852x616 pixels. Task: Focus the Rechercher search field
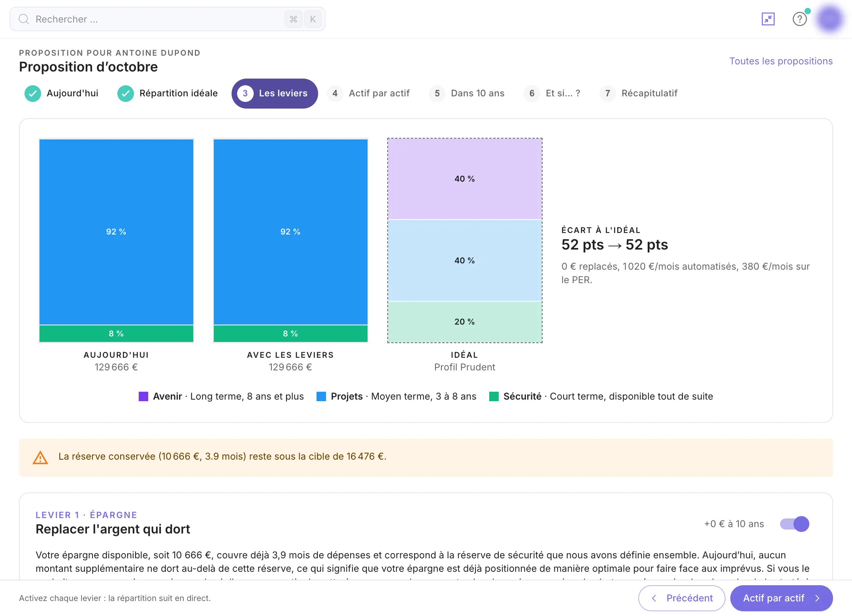pyautogui.click(x=168, y=19)
